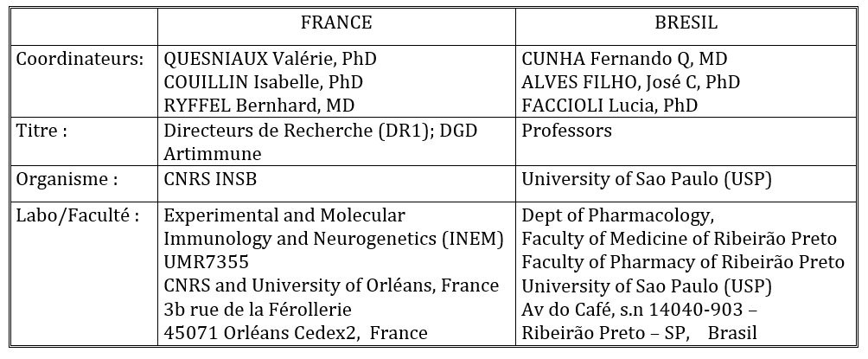Screen dimensions: 868x359
Task: Click Av do Café address line
Action: 640,309
